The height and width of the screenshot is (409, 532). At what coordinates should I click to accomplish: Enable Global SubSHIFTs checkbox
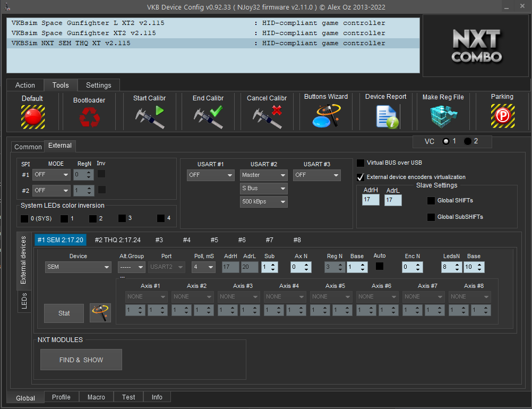[431, 217]
